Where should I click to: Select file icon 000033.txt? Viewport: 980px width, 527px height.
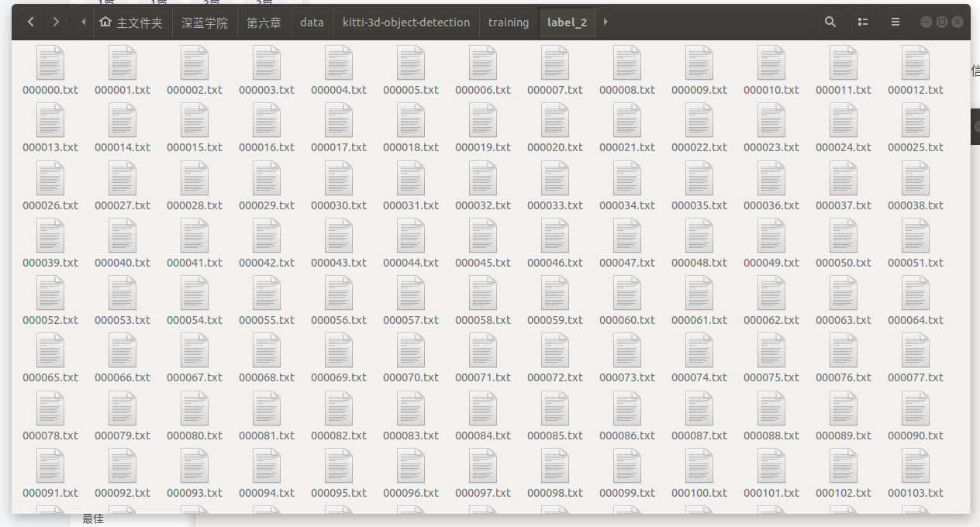[555, 178]
